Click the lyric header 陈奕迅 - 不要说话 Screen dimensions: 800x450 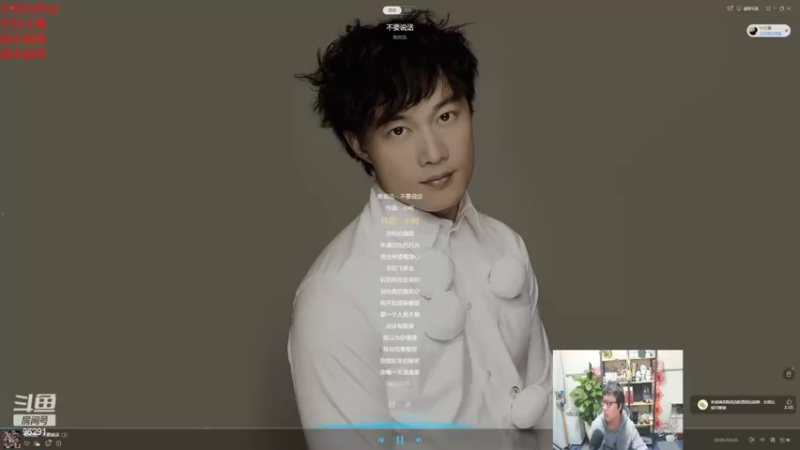(x=400, y=196)
